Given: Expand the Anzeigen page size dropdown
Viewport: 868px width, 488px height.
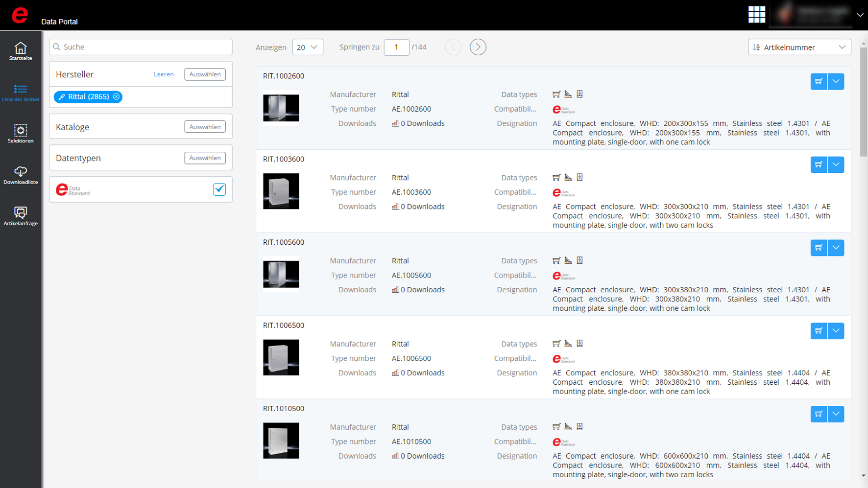Looking at the screenshot, I should (308, 47).
